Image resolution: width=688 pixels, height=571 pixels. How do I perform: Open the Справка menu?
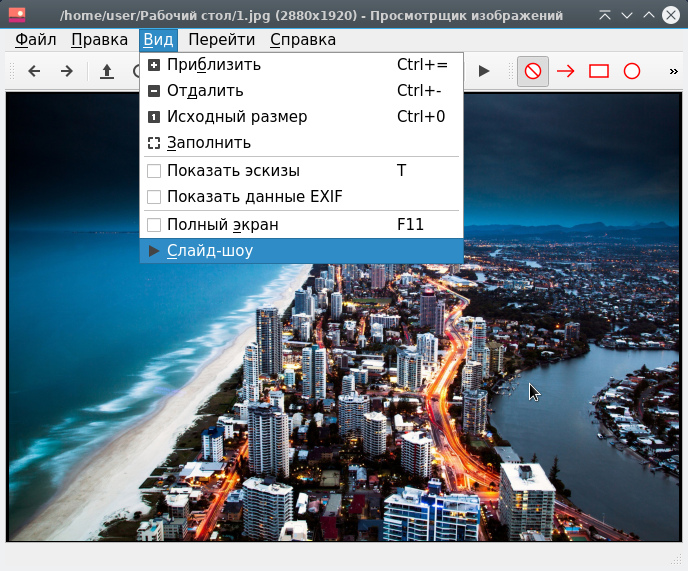point(303,40)
